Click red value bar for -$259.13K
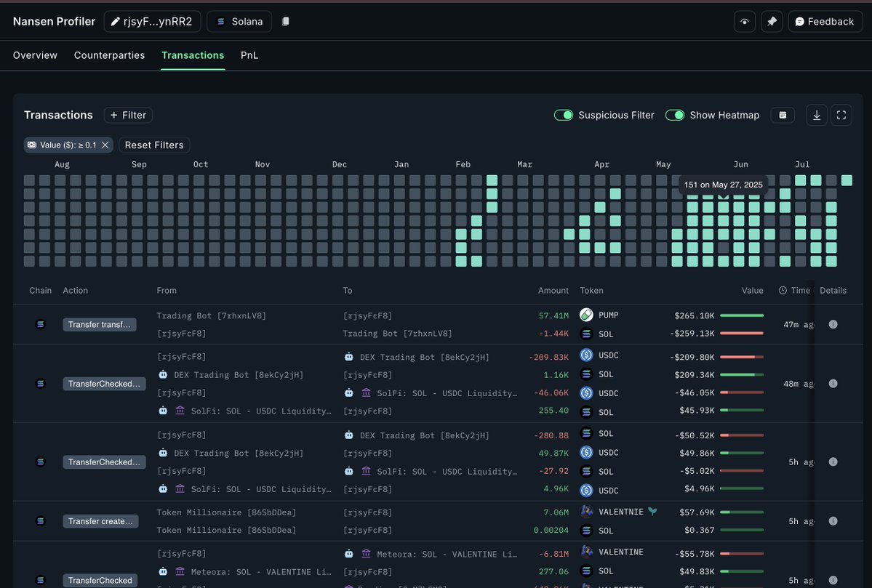 click(741, 334)
